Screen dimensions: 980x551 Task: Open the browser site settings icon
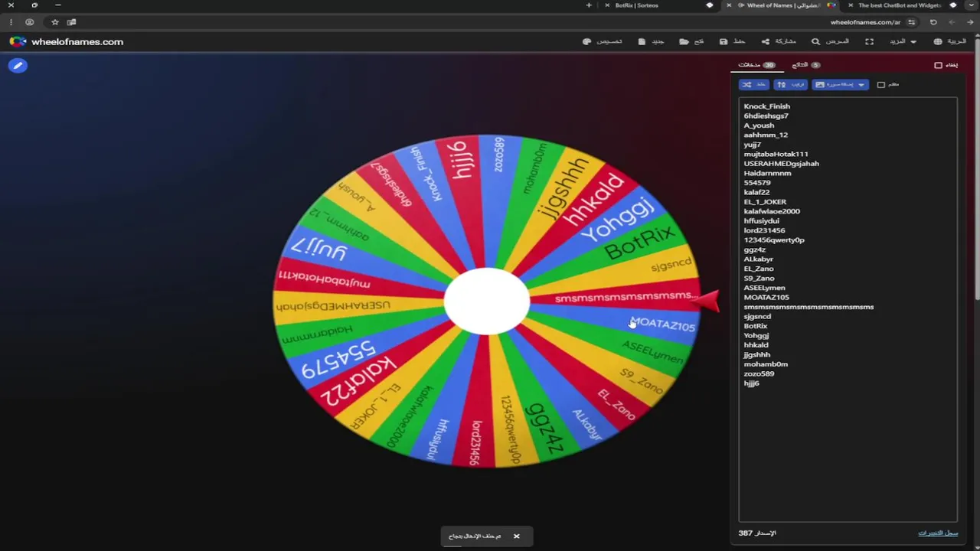[911, 22]
